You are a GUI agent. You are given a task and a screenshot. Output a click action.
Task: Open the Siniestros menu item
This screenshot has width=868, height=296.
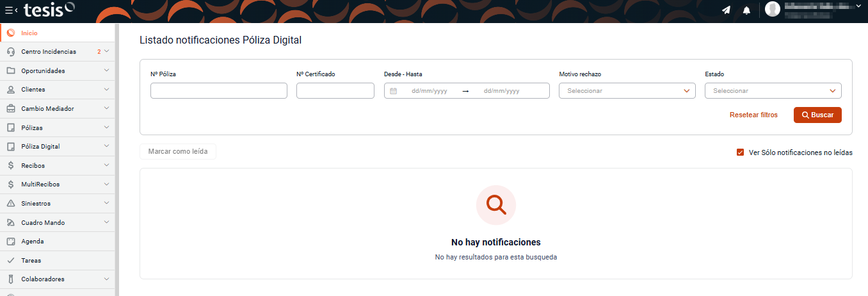pos(58,204)
